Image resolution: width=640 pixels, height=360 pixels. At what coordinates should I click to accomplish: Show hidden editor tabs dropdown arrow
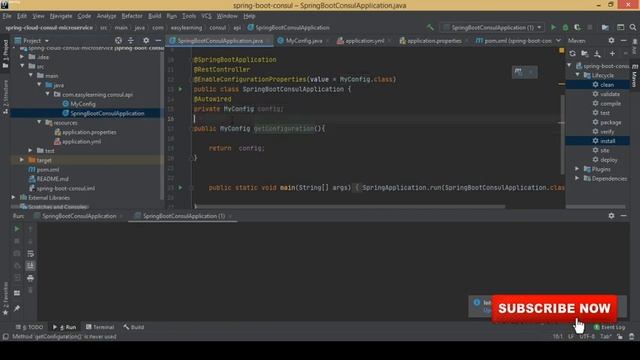point(558,40)
